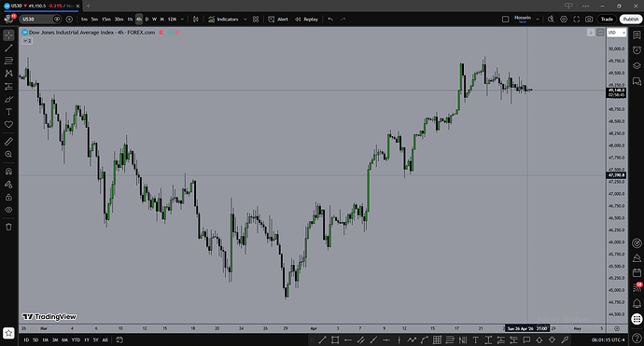Select vertical line tool in bottom toolbar
The width and height of the screenshot is (644, 346).
point(399,339)
